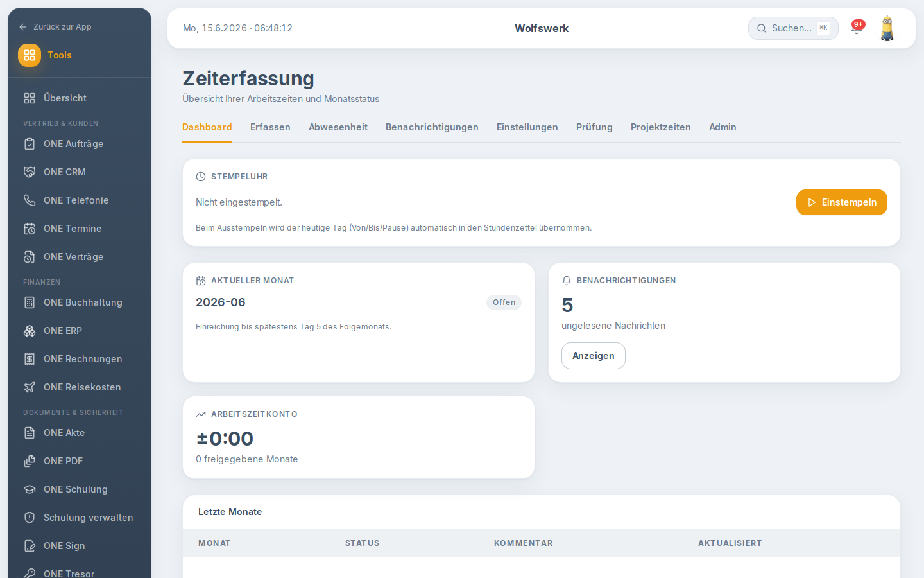
Task: Click the date and time display
Action: [x=238, y=28]
